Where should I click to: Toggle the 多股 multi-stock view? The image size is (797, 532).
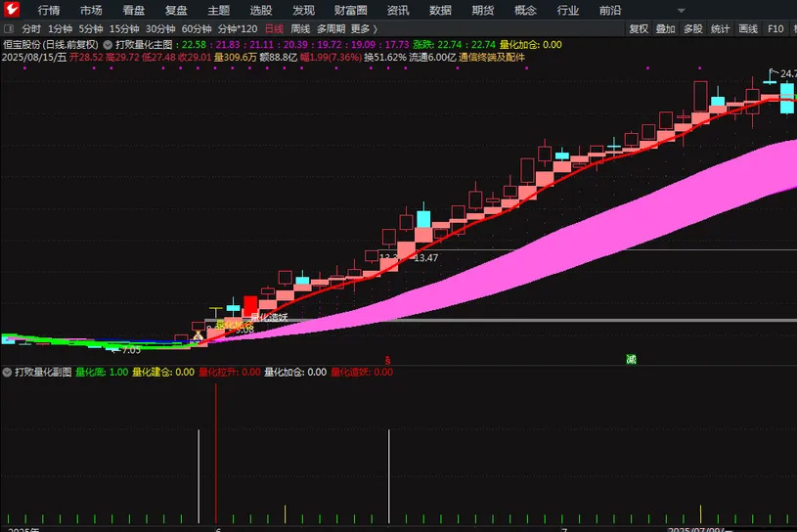click(x=693, y=29)
